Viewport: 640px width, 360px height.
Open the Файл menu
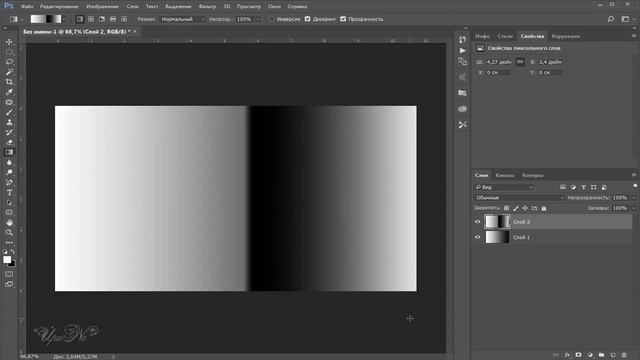[x=27, y=7]
